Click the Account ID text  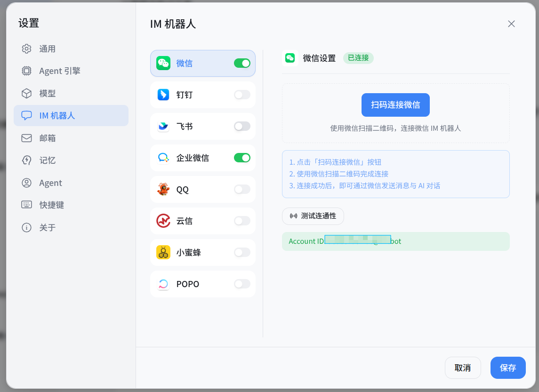[345, 241]
